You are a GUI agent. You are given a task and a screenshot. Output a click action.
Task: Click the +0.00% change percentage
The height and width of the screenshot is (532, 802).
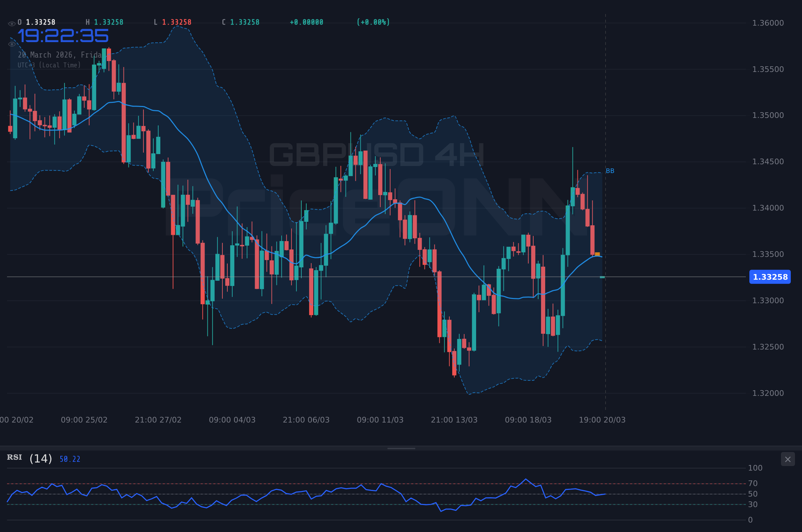click(373, 22)
